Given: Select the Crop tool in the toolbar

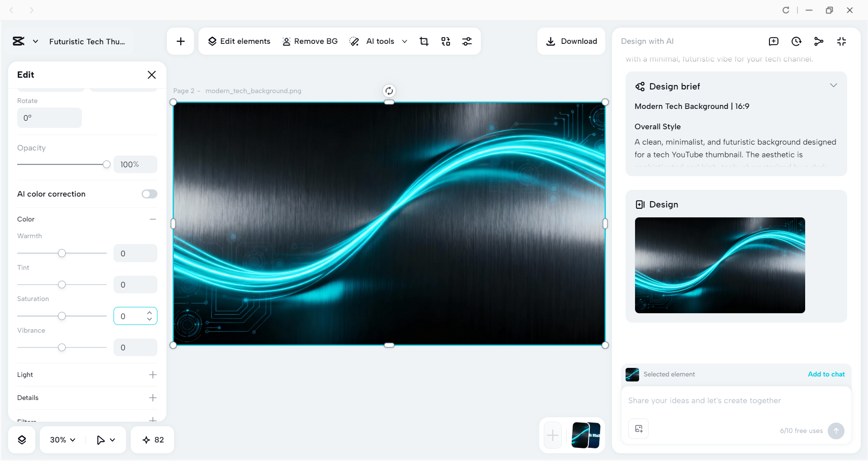Looking at the screenshot, I should tap(424, 41).
